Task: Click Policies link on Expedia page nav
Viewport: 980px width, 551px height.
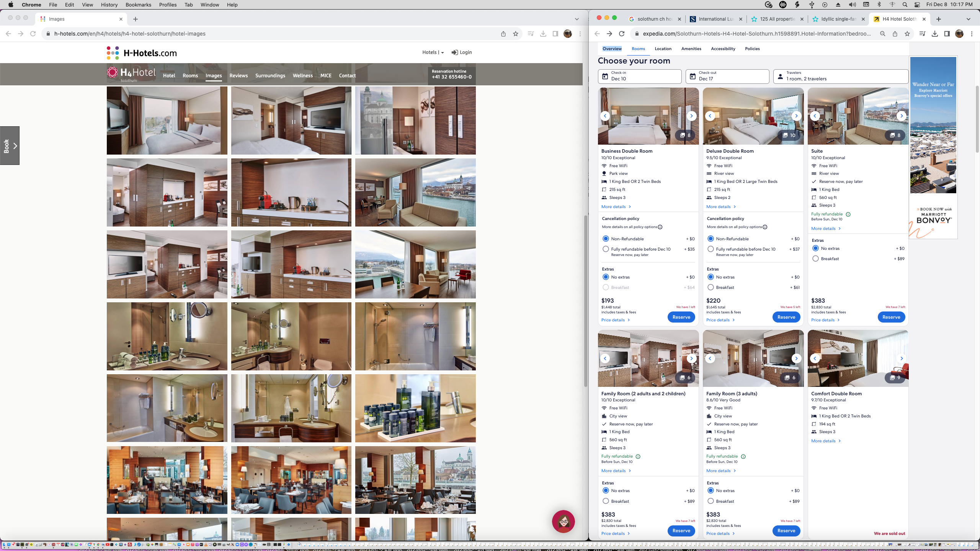Action: [x=752, y=49]
